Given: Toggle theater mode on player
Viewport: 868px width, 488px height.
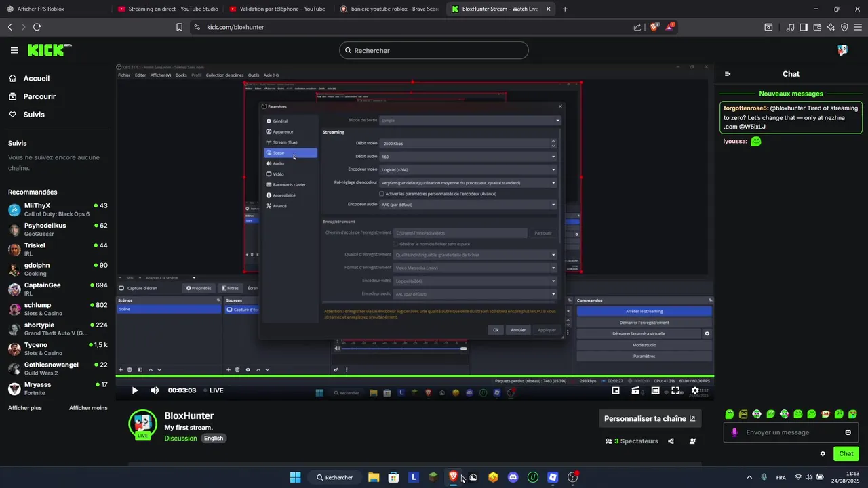Looking at the screenshot, I should tap(656, 390).
